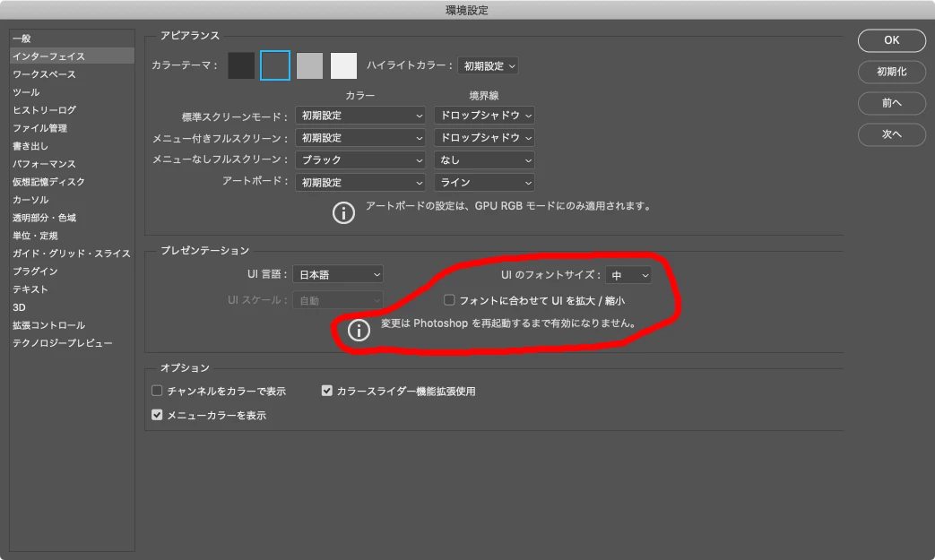Select ファイル管理 in the sidebar
The height and width of the screenshot is (560, 935).
(x=72, y=128)
